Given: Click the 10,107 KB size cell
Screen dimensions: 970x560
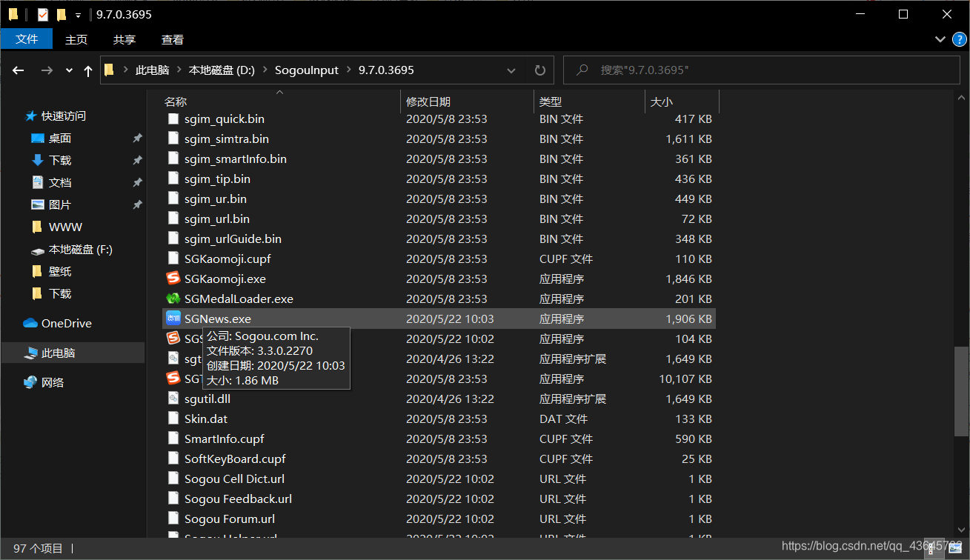Looking at the screenshot, I should (x=685, y=379).
